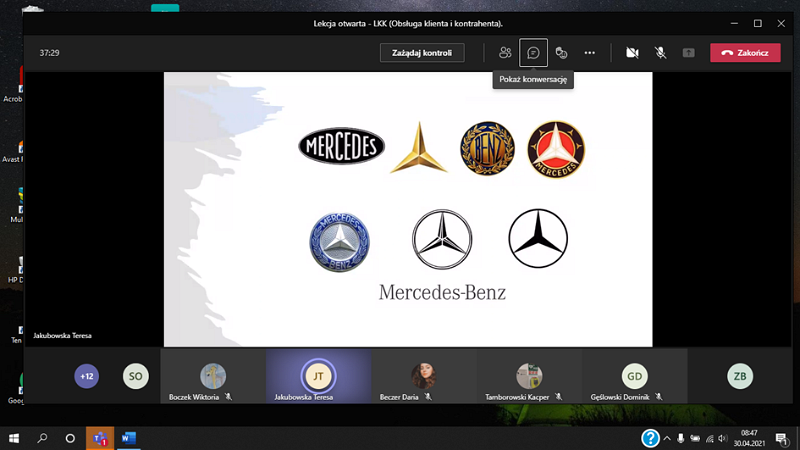Open Windows notification center icon
800x450 pixels.
point(782,438)
